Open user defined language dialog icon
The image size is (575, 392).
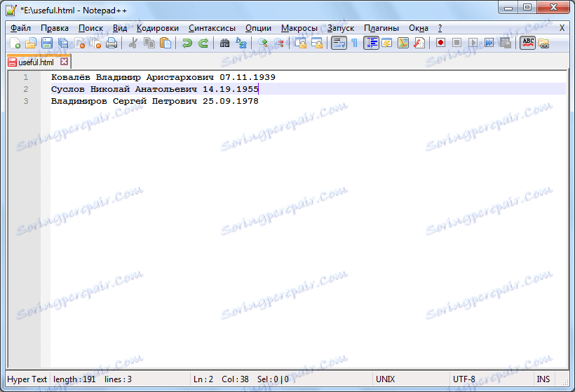pos(386,43)
